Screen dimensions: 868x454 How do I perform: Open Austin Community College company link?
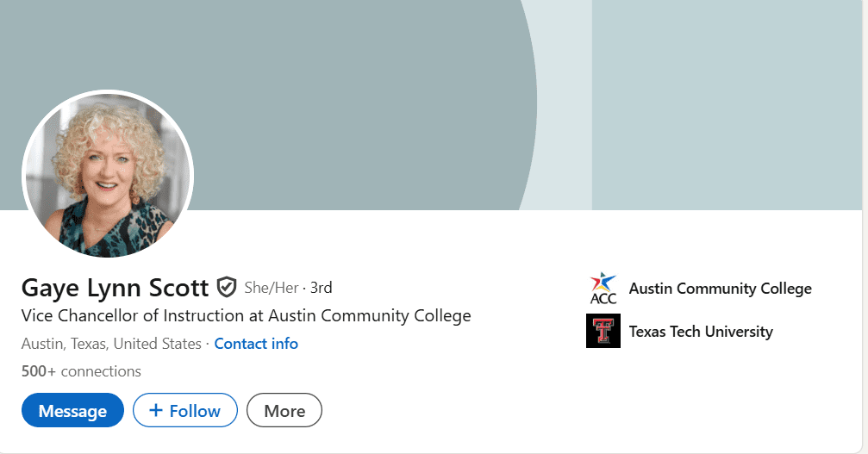click(720, 289)
